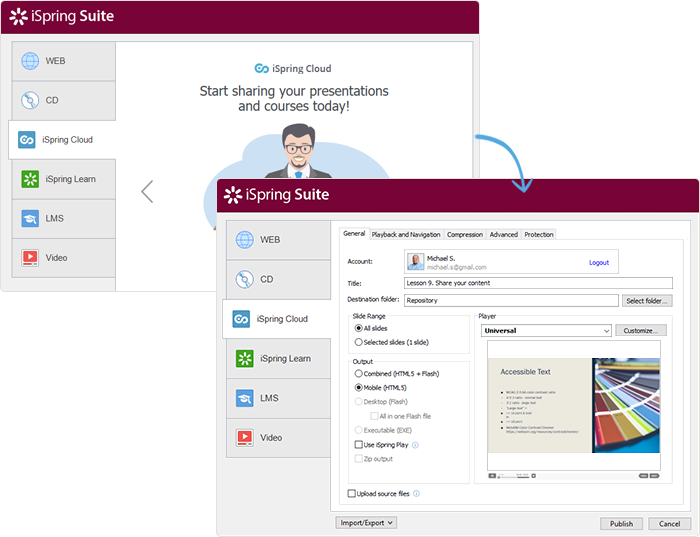Click the Cancel button
700x537 pixels.
pos(669,524)
